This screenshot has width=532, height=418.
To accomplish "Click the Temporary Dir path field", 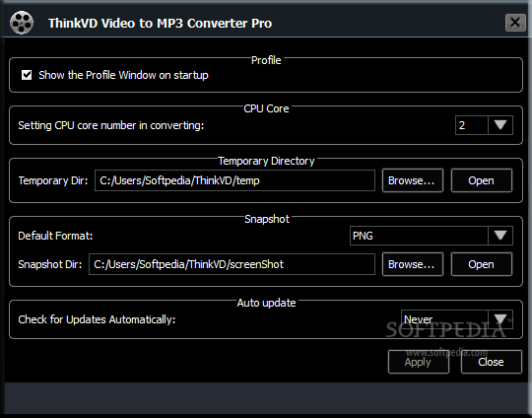I will 234,180.
